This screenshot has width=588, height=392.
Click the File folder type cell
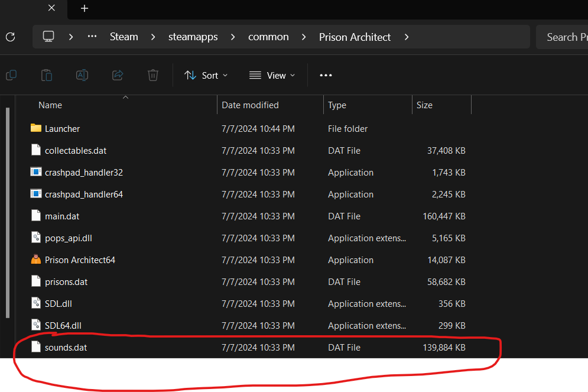point(347,129)
